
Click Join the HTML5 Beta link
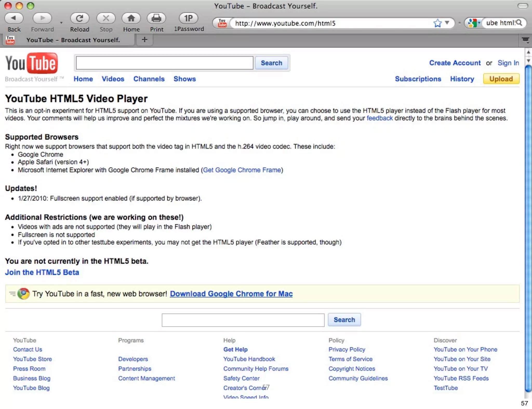(x=42, y=272)
